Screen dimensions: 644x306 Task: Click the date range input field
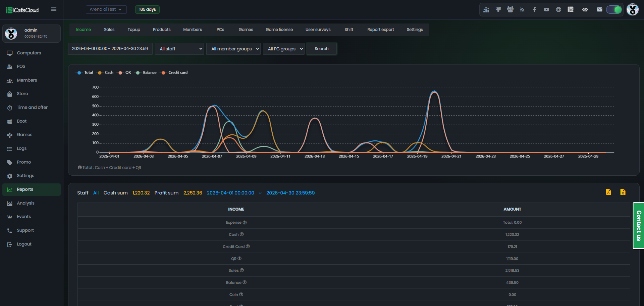tap(110, 49)
